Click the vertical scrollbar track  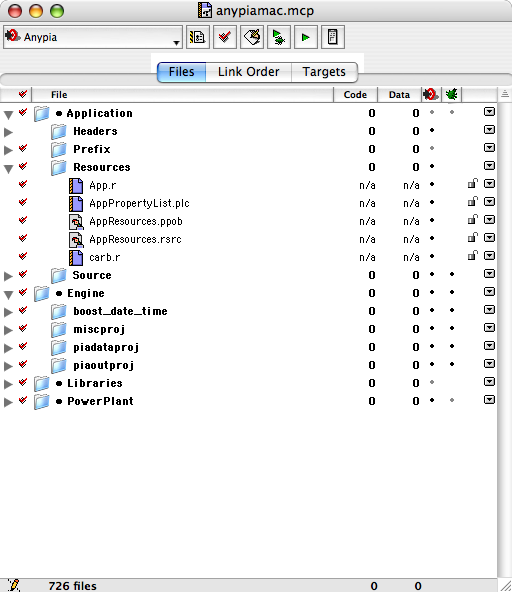tap(504, 340)
